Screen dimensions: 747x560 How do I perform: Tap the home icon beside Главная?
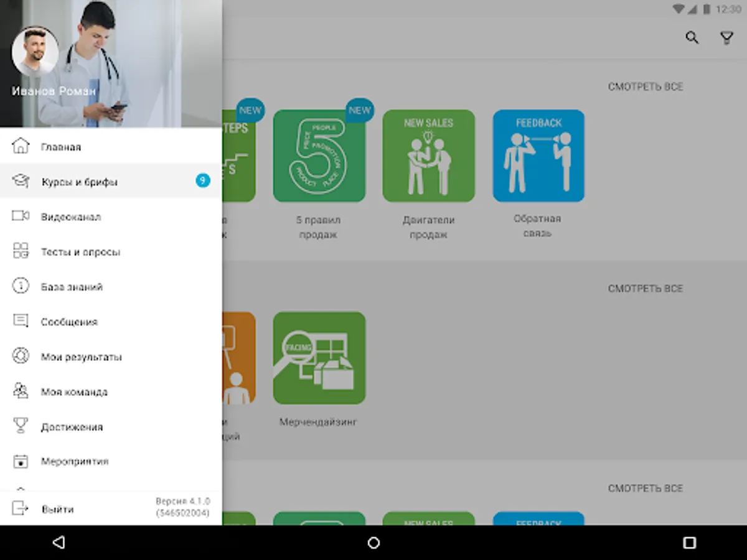[21, 147]
